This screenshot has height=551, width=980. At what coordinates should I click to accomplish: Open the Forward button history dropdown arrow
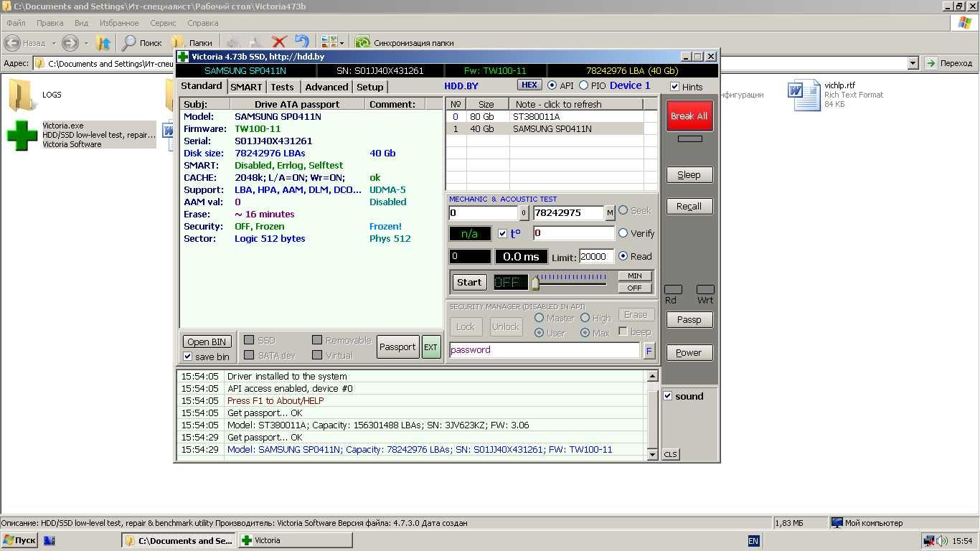[86, 43]
